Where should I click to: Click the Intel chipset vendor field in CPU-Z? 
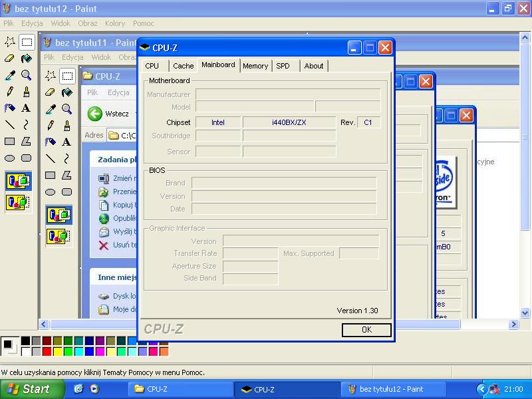coord(218,122)
